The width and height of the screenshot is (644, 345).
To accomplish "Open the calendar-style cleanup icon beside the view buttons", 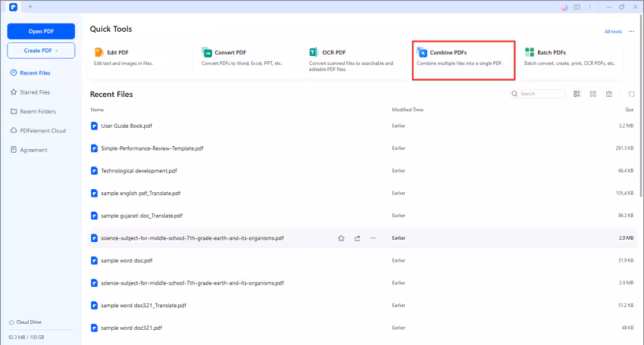I will [x=611, y=94].
